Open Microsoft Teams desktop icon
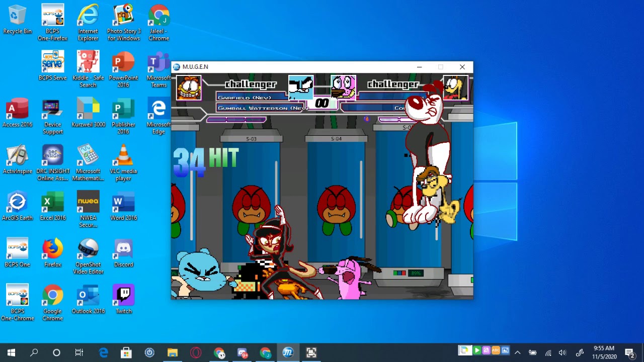644x362 pixels. pyautogui.click(x=158, y=69)
